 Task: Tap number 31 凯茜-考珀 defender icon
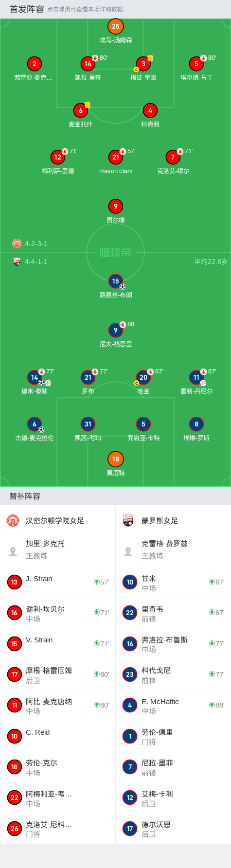[88, 424]
